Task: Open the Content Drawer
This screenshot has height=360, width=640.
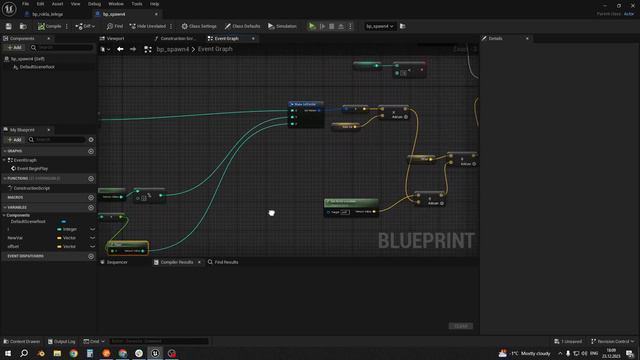Action: (22, 341)
